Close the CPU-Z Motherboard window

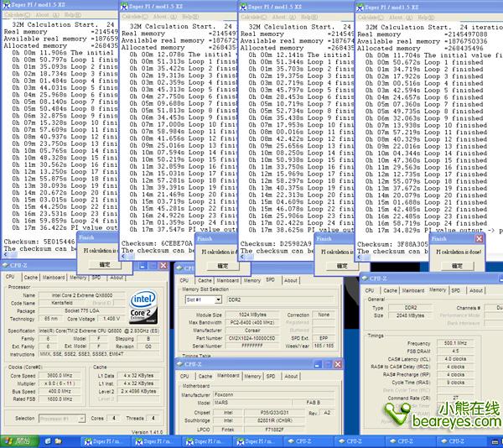(x=338, y=364)
